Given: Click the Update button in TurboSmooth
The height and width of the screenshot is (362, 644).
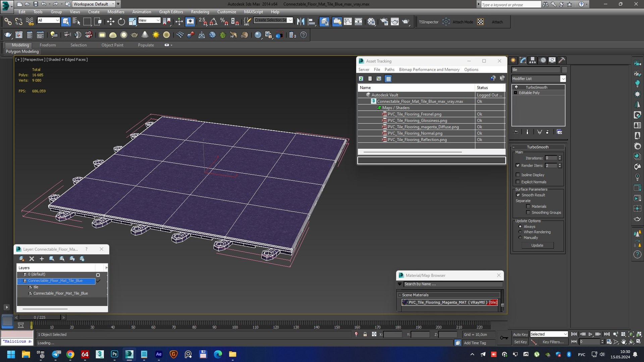Looking at the screenshot, I should point(537,245).
